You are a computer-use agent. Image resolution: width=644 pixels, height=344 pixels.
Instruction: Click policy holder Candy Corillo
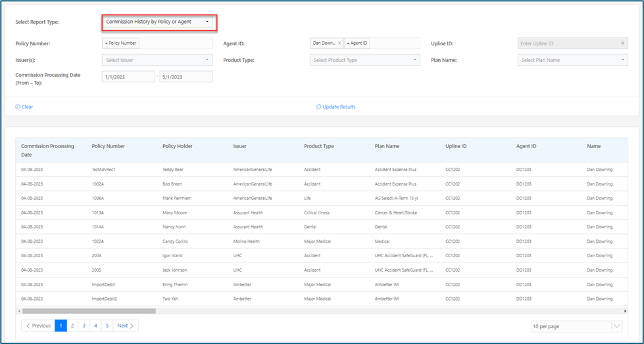click(176, 241)
